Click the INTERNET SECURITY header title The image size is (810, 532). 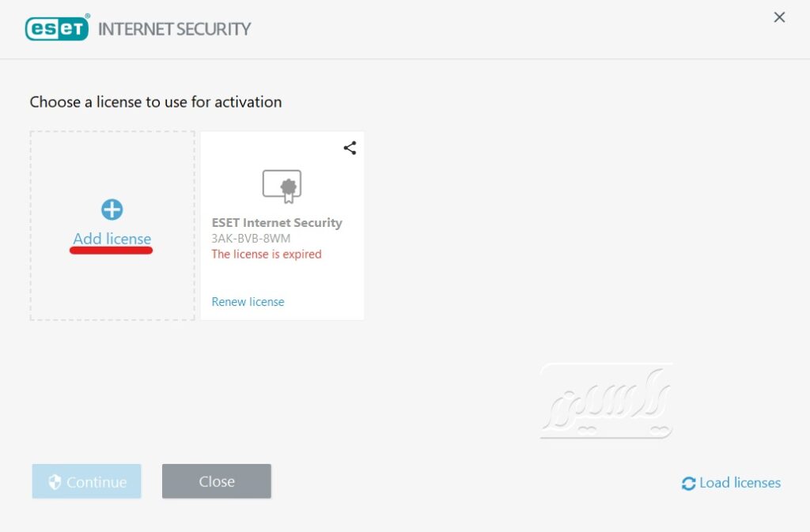pyautogui.click(x=175, y=29)
